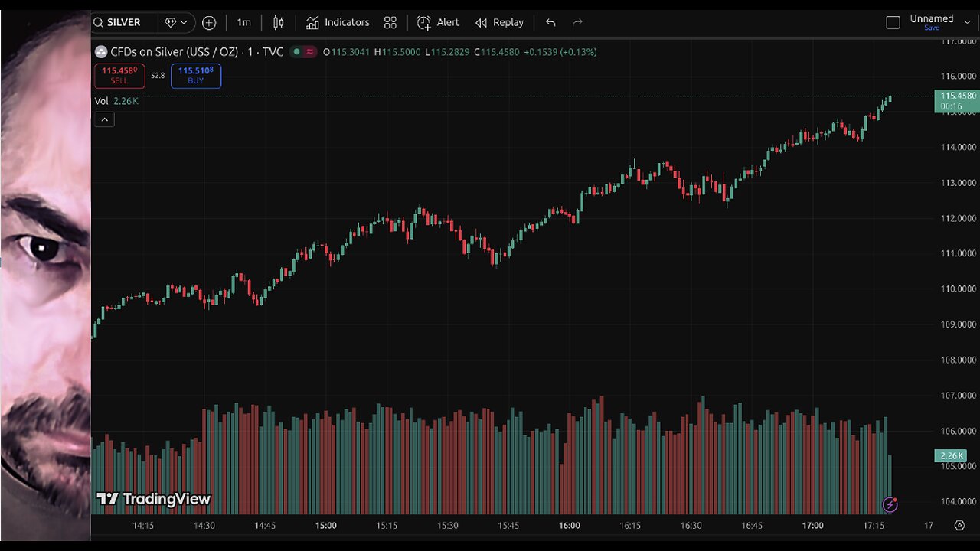Click the TradingView logo
The width and height of the screenshot is (980, 551).
tap(153, 500)
